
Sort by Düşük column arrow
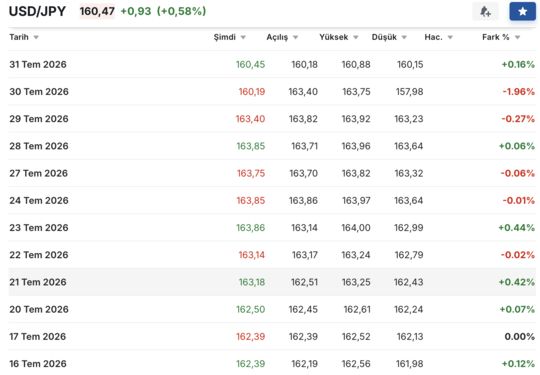[404, 37]
